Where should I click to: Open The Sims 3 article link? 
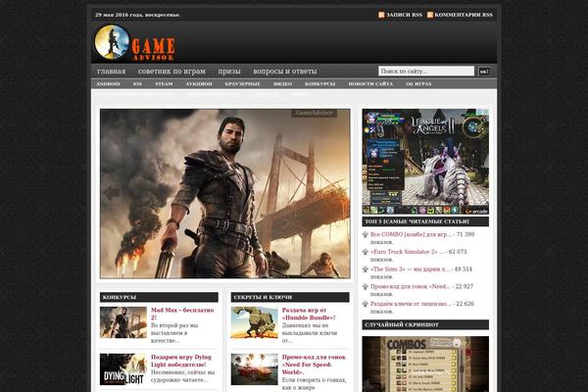410,269
